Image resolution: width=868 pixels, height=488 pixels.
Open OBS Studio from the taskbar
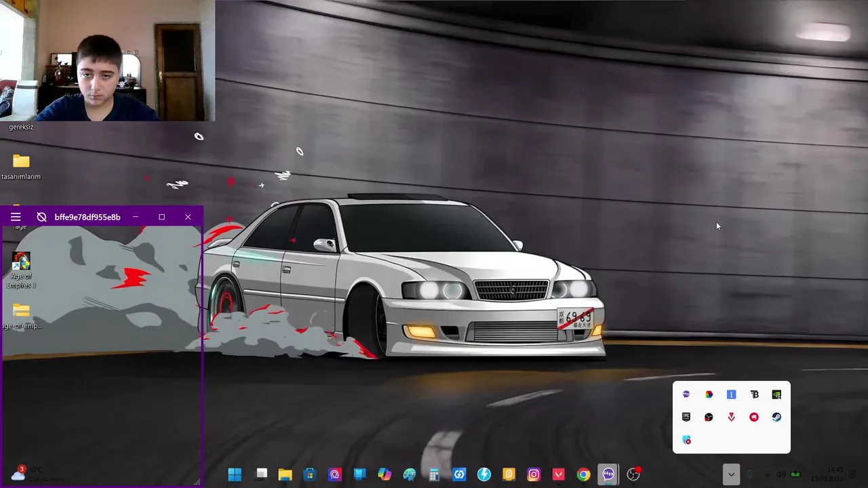[633, 474]
